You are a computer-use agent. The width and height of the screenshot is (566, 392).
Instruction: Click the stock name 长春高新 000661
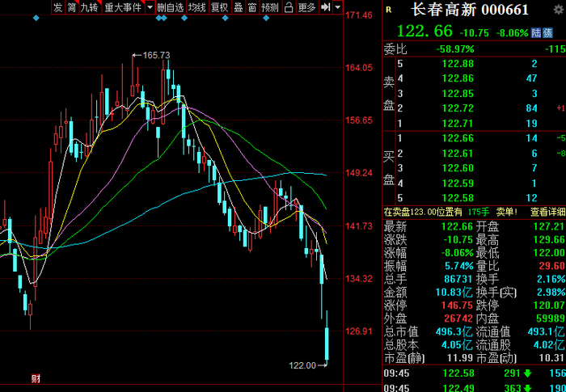pyautogui.click(x=470, y=10)
